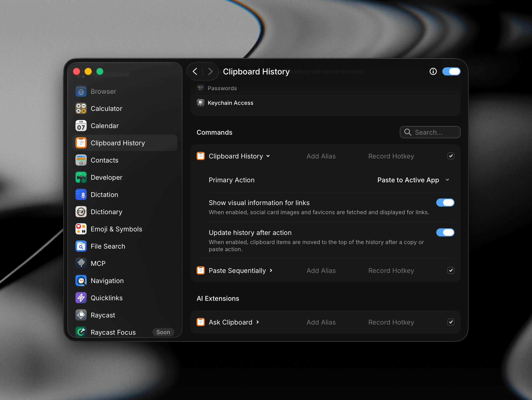The width and height of the screenshot is (532, 400).
Task: Click the Navigation extension icon
Action: tap(81, 281)
